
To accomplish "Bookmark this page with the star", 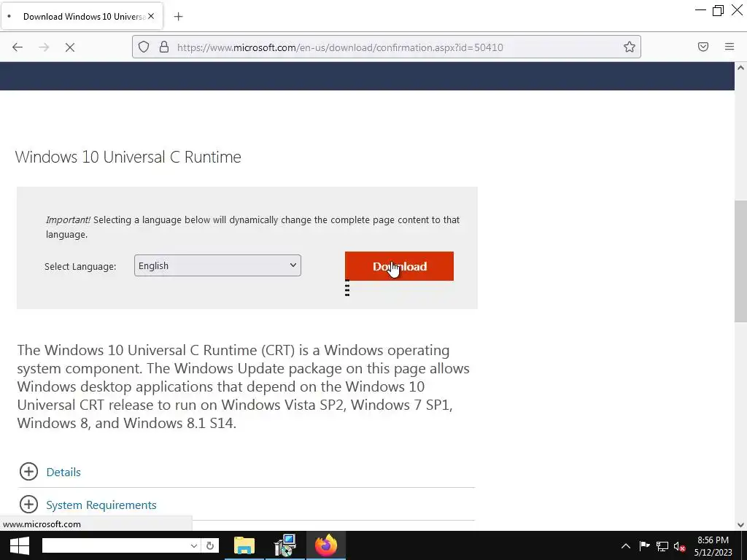I will [x=630, y=47].
